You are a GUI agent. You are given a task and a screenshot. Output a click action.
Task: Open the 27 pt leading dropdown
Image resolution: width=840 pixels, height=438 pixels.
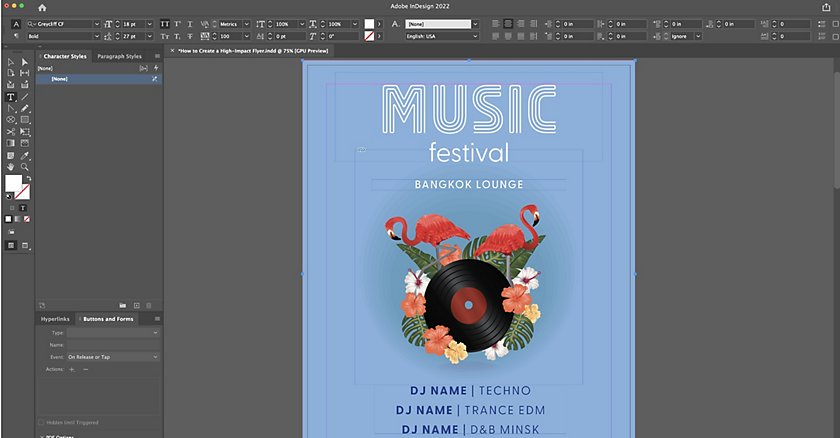(x=149, y=36)
